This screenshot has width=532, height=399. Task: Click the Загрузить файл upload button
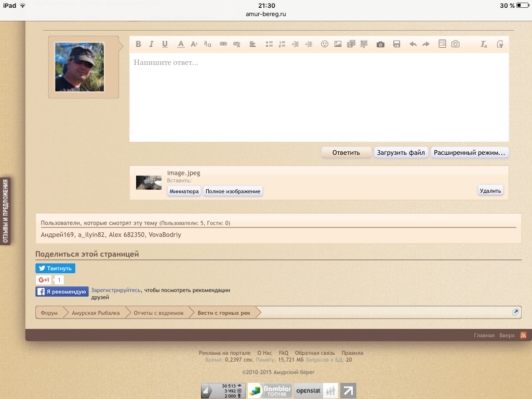pos(401,153)
